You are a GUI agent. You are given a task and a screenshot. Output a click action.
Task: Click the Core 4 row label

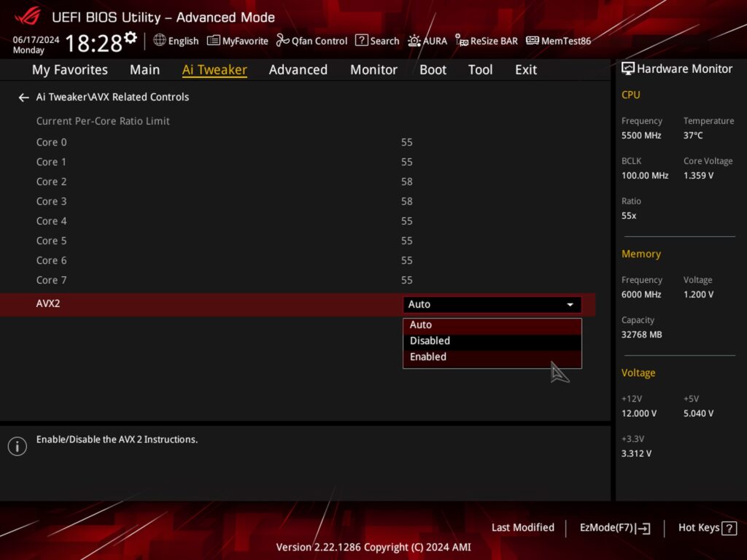point(52,222)
